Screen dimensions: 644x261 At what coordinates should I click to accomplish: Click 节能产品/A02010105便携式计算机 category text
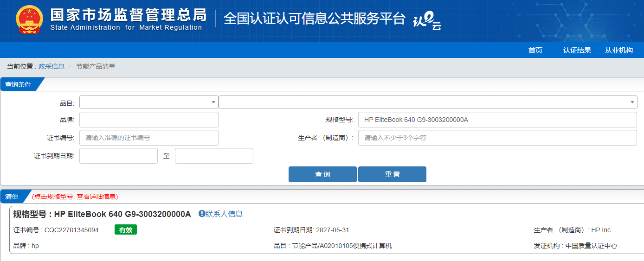[x=342, y=246]
